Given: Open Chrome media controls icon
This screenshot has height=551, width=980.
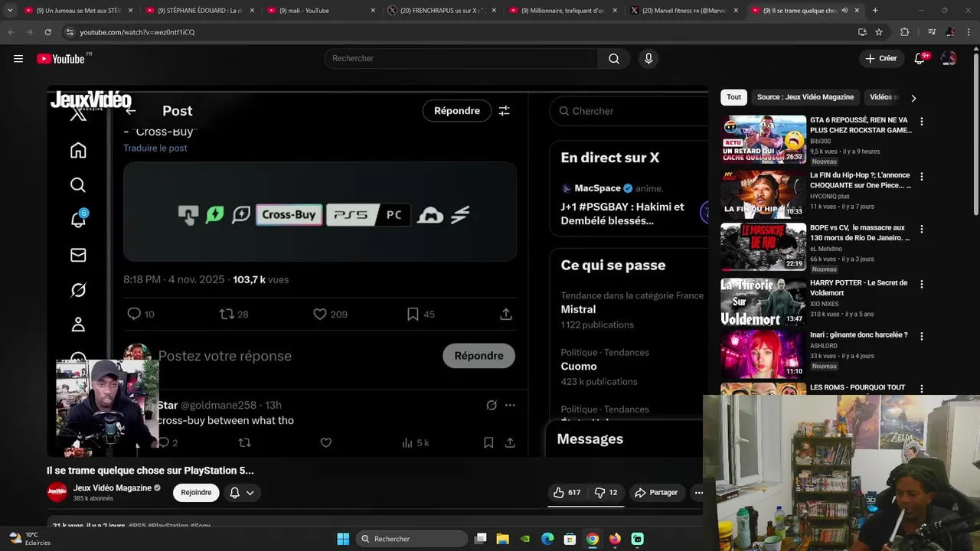Looking at the screenshot, I should (x=931, y=32).
